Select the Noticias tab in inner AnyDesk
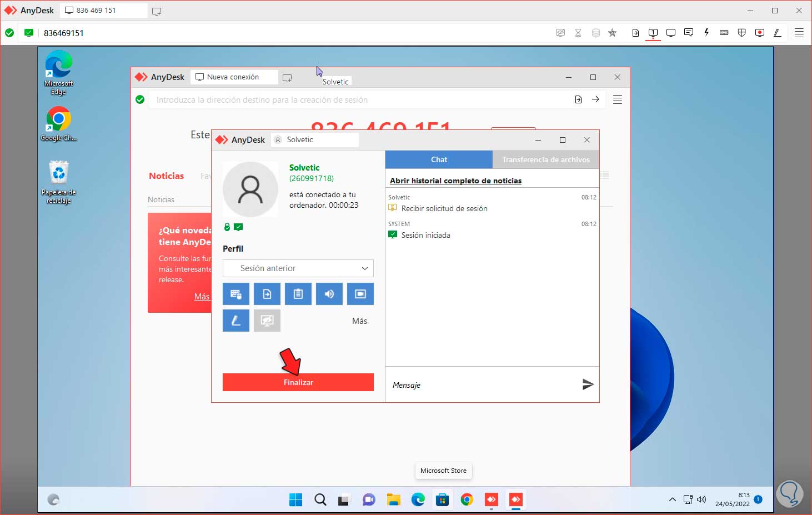Screen dimensions: 812x515 pyautogui.click(x=166, y=176)
